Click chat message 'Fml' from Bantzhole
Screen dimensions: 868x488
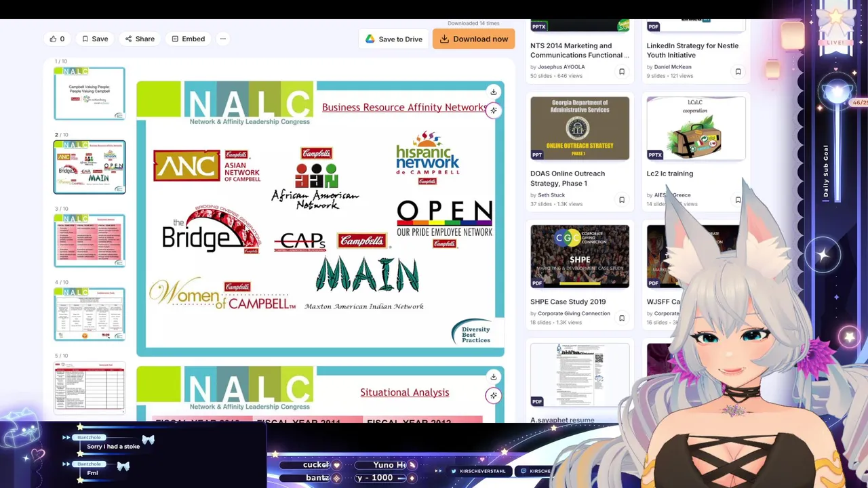click(x=92, y=473)
